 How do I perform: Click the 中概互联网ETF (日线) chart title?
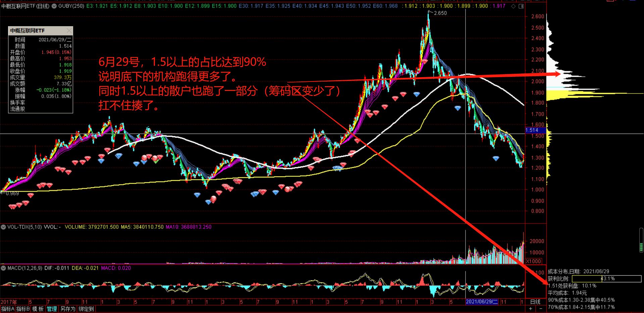(x=26, y=6)
